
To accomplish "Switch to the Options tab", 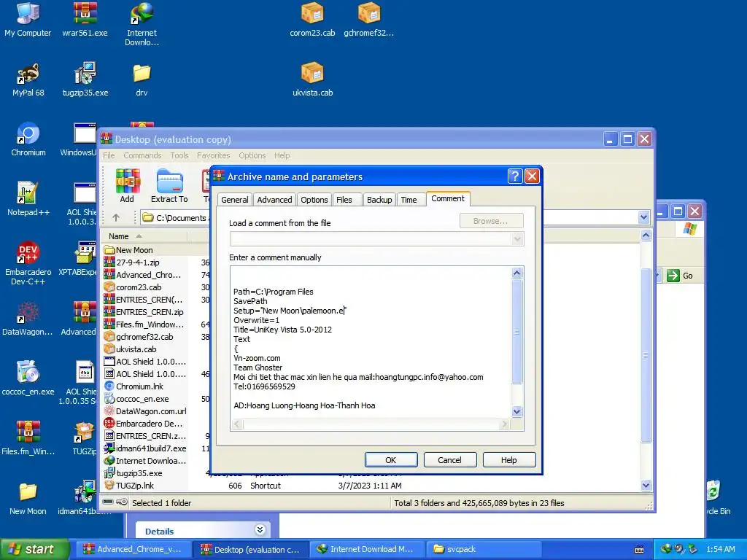I will pyautogui.click(x=314, y=200).
